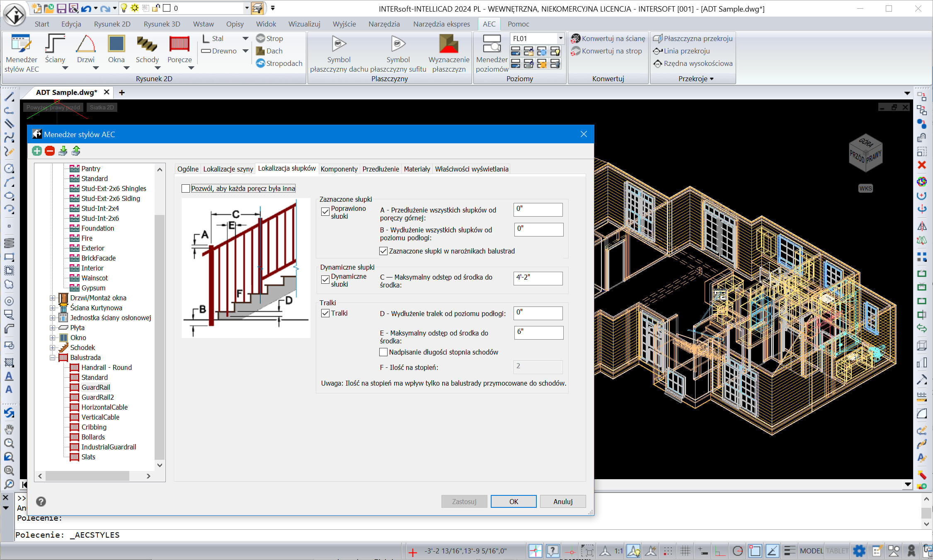933x560 pixels.
Task: Open the Komponenty tab
Action: [x=339, y=169]
